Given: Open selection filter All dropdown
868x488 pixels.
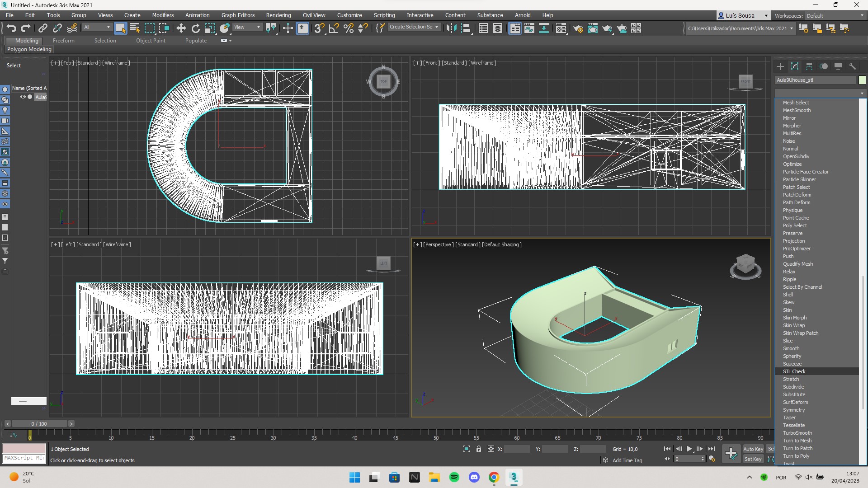Looking at the screenshot, I should (97, 27).
